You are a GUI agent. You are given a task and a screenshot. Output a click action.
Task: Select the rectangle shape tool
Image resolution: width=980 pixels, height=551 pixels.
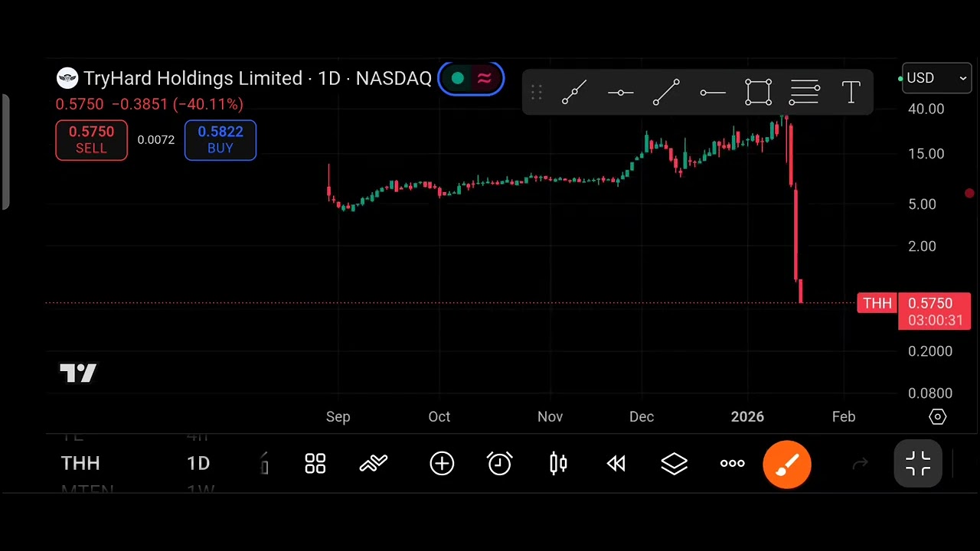tap(758, 93)
